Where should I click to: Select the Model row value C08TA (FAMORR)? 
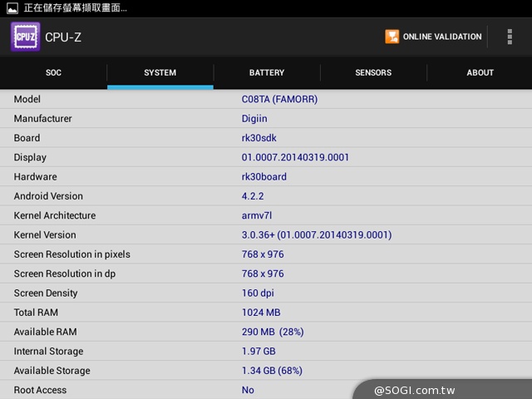(279, 99)
